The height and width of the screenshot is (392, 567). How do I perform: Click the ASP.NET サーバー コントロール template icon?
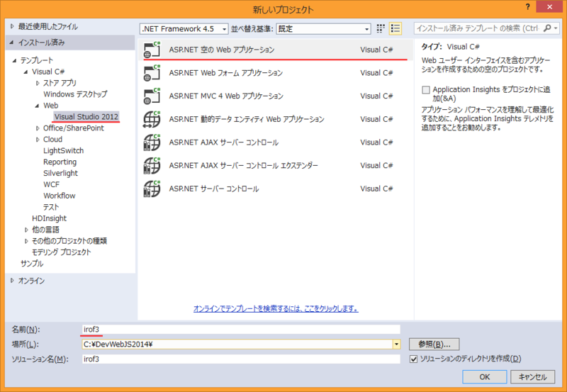(x=152, y=189)
